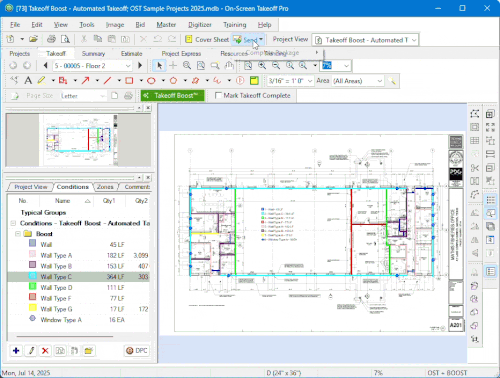500x378 pixels.
Task: Open the Zones tab
Action: [105, 187]
